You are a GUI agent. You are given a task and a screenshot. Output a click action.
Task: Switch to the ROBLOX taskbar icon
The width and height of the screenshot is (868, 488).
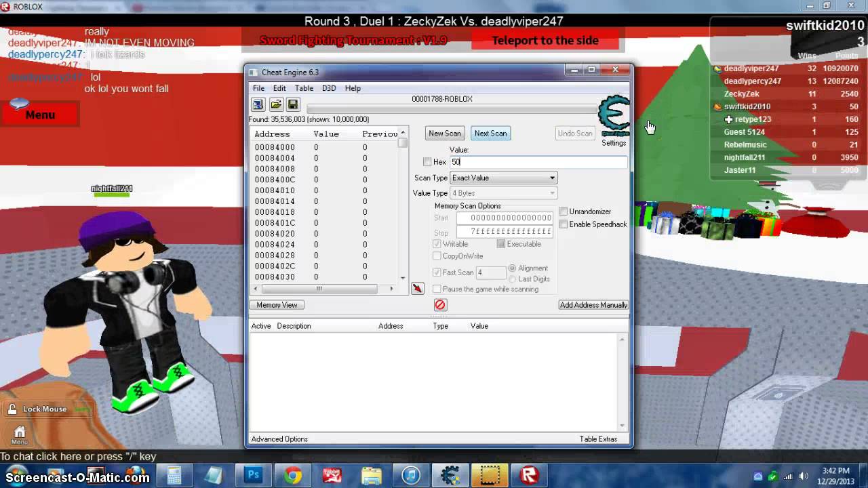point(529,475)
